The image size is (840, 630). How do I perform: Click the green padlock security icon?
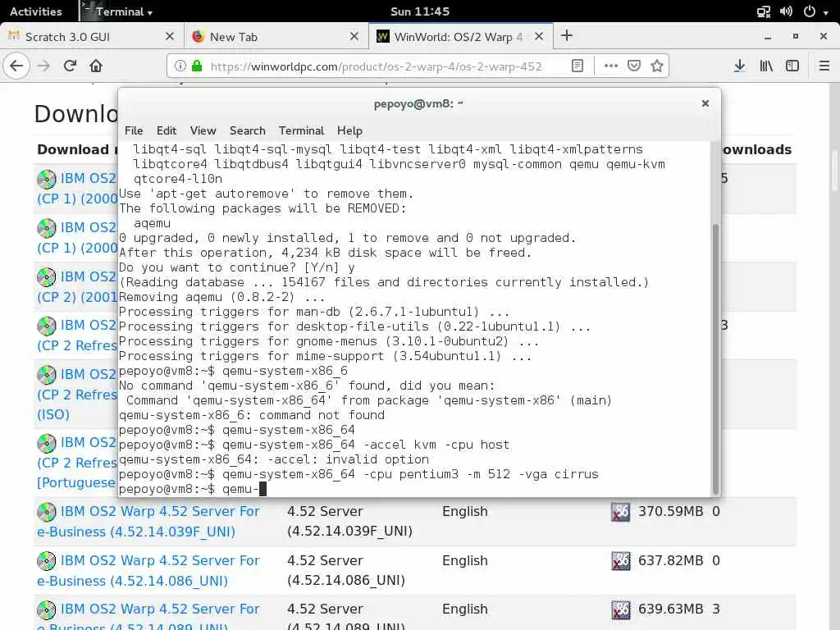click(x=197, y=66)
